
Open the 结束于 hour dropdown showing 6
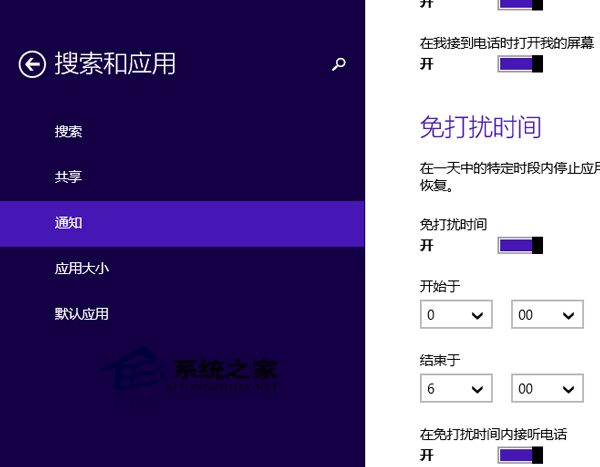pos(456,388)
